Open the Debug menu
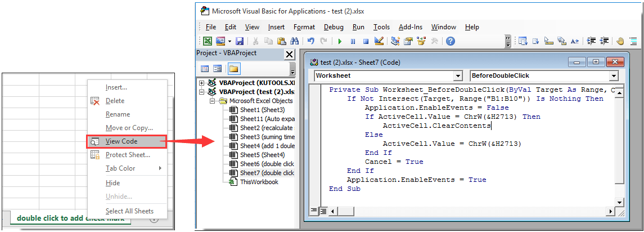 (x=334, y=27)
